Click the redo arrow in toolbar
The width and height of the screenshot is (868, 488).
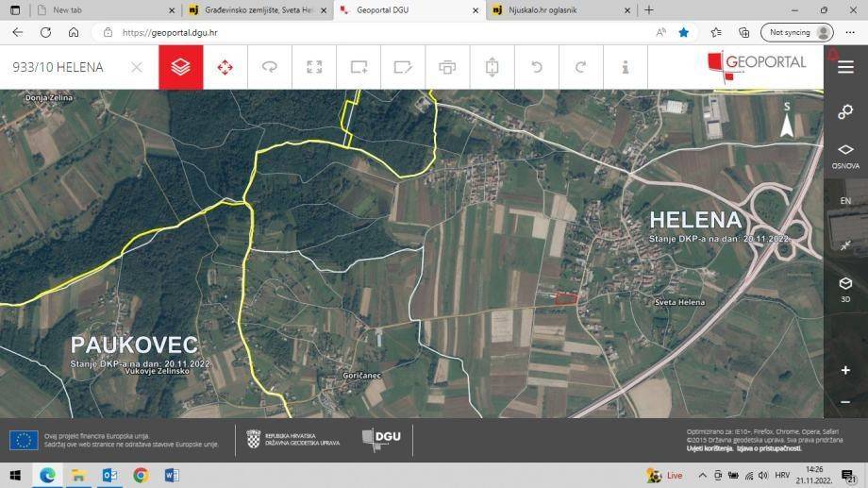point(580,67)
